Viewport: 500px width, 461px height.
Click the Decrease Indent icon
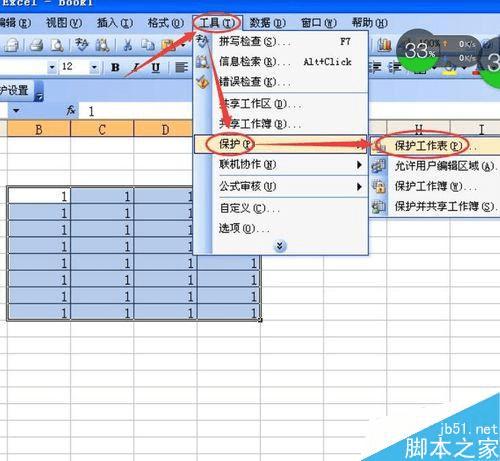tap(376, 68)
